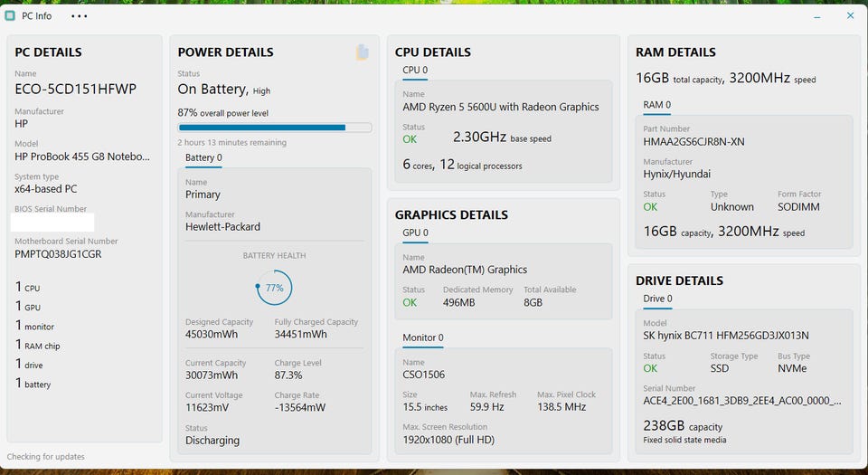Click the 1 RAM chip count
This screenshot has width=868, height=475.
click(x=37, y=345)
